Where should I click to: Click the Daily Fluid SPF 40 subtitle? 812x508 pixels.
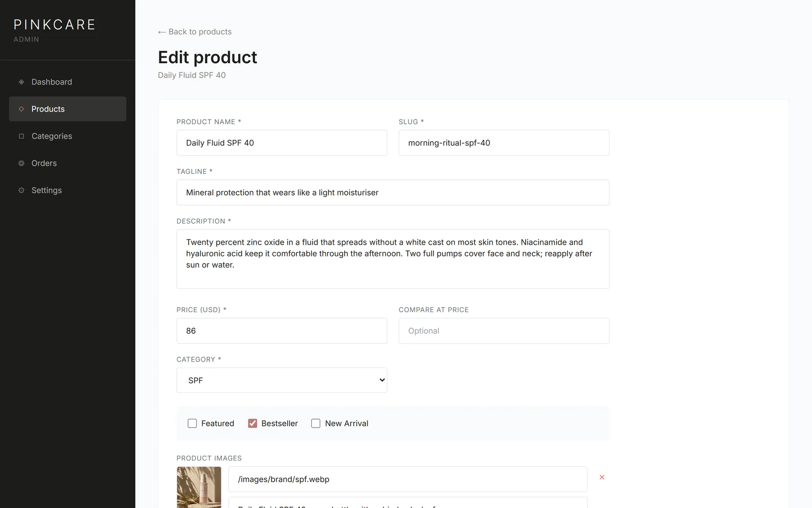click(x=192, y=75)
